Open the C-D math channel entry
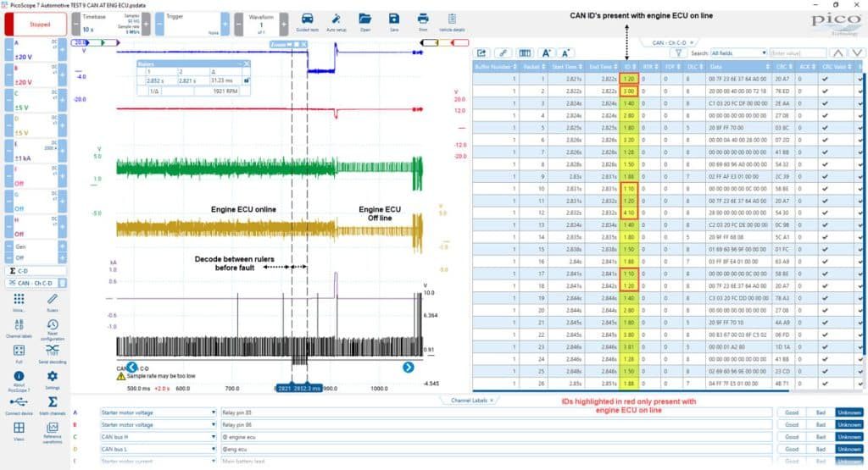Viewport: 868px width, 470px height. pyautogui.click(x=36, y=271)
